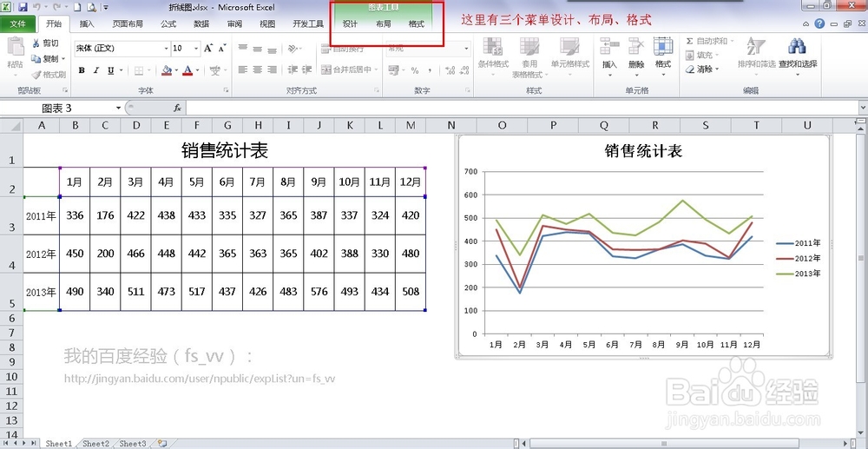Expand the formula bar with the chevron
868x449 pixels.
coord(863,108)
